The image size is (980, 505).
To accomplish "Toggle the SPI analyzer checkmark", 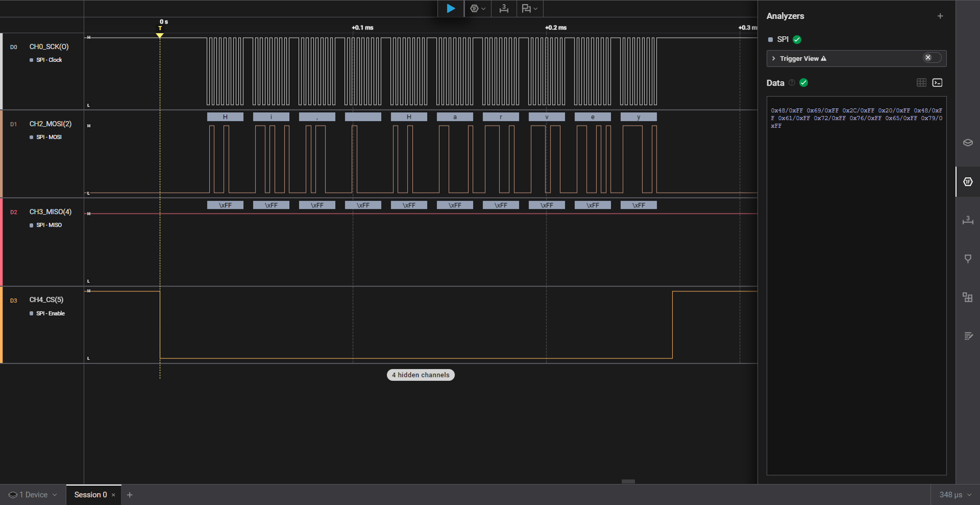I will pyautogui.click(x=797, y=39).
